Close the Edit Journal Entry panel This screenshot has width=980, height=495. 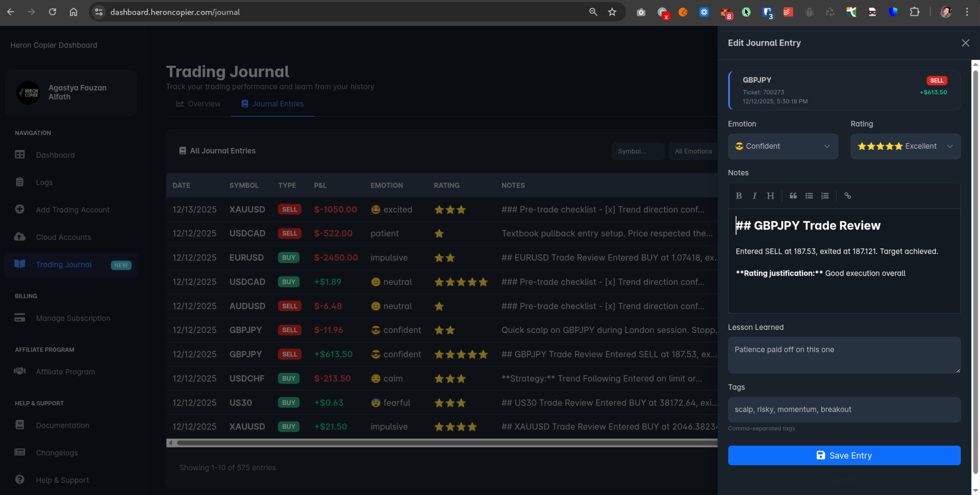coord(965,43)
